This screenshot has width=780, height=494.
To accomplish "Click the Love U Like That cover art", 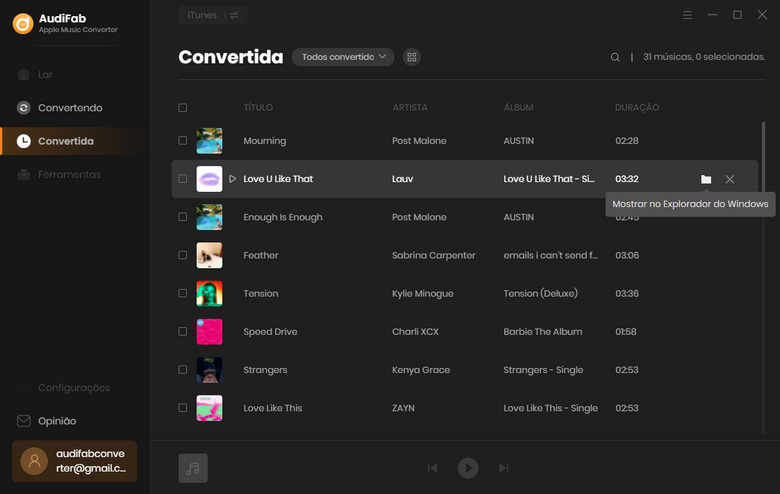I will (x=209, y=179).
